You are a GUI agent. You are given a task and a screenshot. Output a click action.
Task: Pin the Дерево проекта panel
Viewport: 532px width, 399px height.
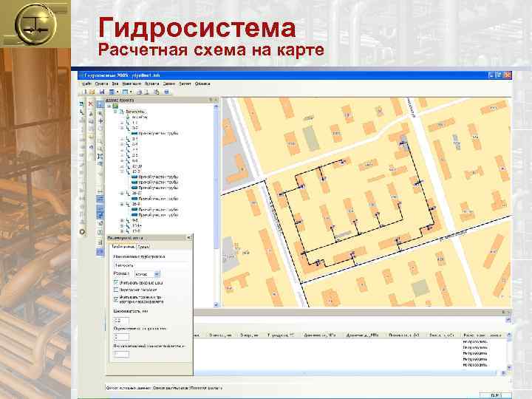[x=211, y=100]
